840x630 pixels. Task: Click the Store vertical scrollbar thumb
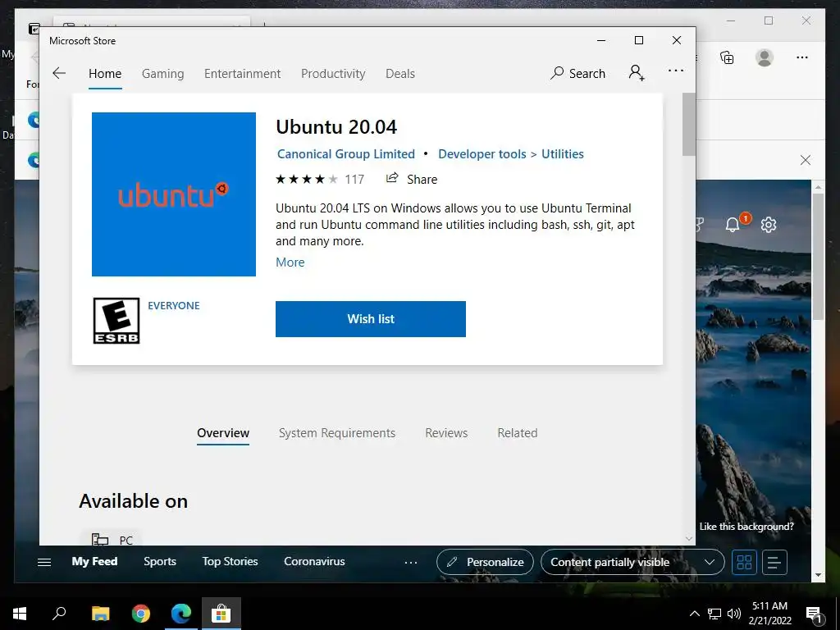(689, 125)
